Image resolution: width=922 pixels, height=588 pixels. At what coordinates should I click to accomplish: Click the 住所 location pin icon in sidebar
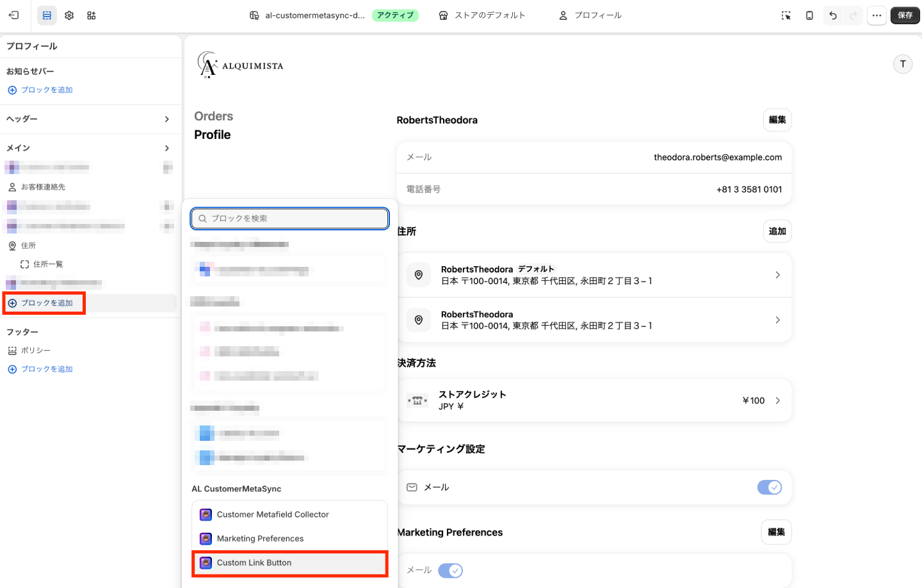[x=12, y=246]
